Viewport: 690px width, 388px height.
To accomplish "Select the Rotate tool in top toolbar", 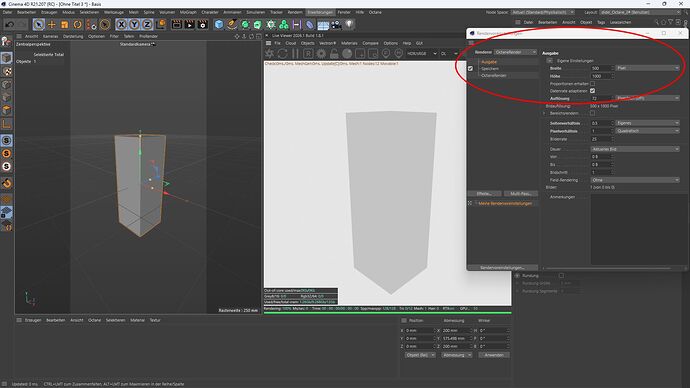I will point(77,25).
